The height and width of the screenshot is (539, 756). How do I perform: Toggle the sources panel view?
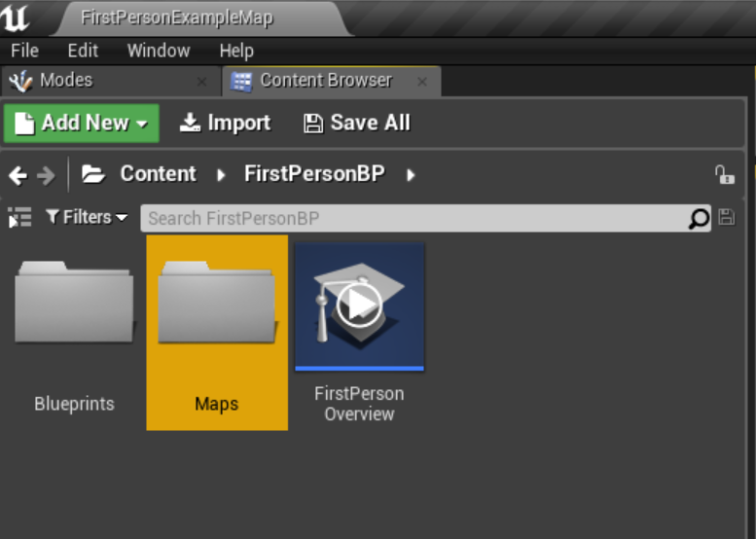click(19, 218)
